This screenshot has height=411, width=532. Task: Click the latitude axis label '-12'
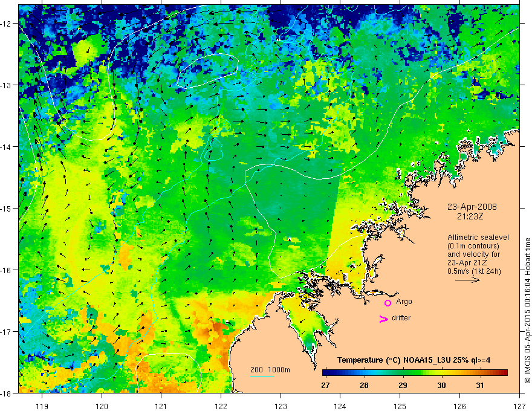tap(7, 24)
